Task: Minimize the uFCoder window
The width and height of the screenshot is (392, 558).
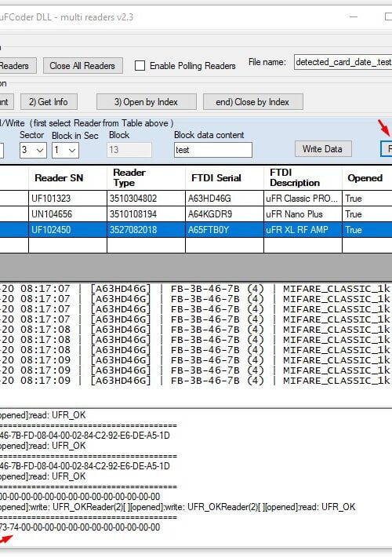Action: 354,16
